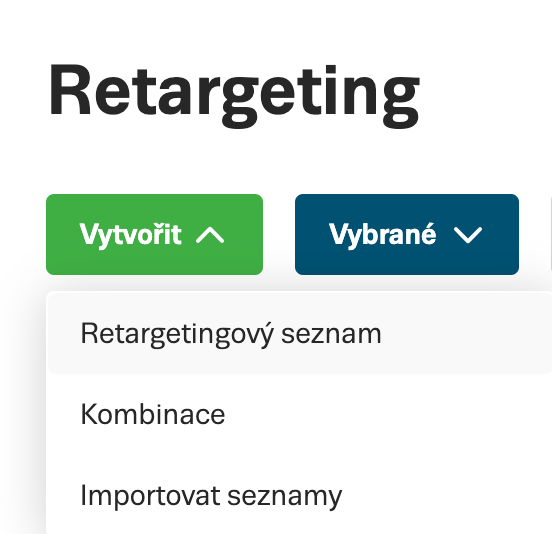Expand the Vybrané dropdown
552x534 pixels.
tap(407, 234)
